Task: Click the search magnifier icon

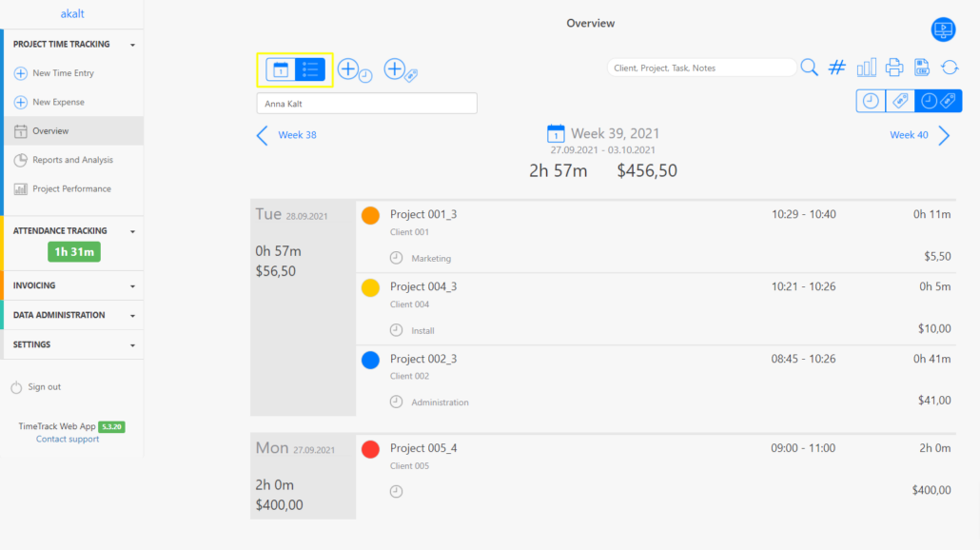Action: click(809, 68)
